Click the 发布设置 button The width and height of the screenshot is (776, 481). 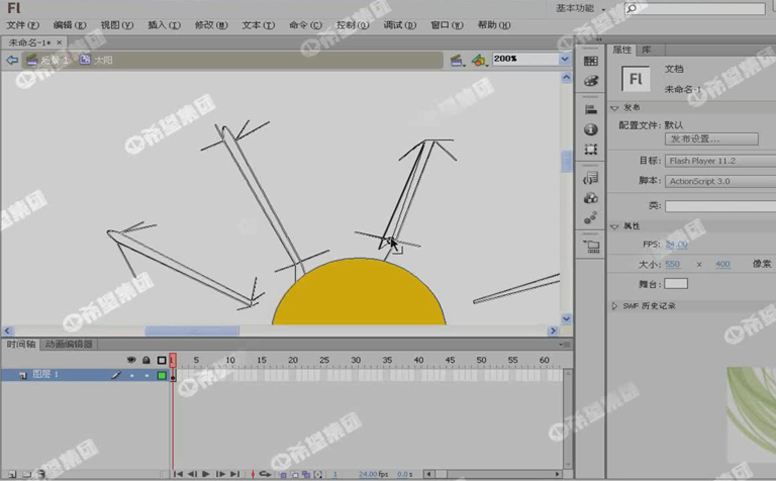coord(699,139)
